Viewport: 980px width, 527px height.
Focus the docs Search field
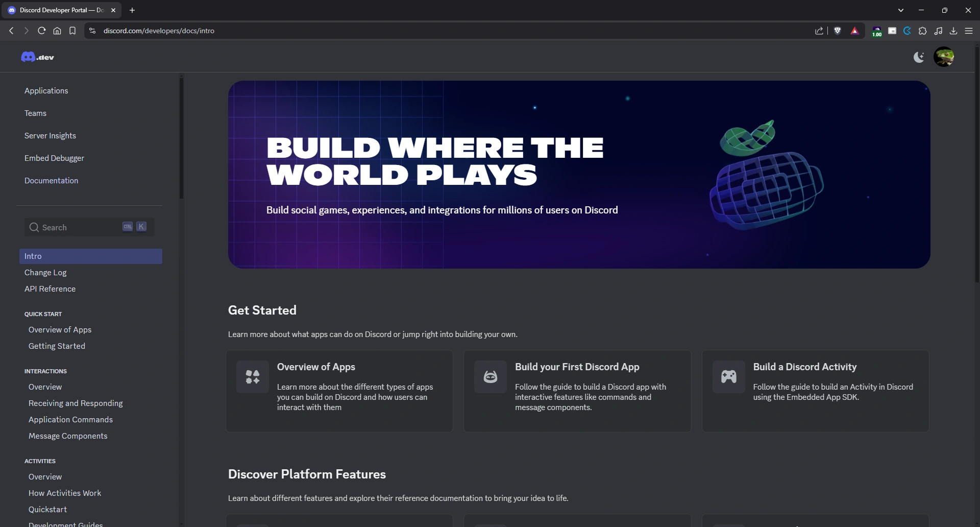89,227
